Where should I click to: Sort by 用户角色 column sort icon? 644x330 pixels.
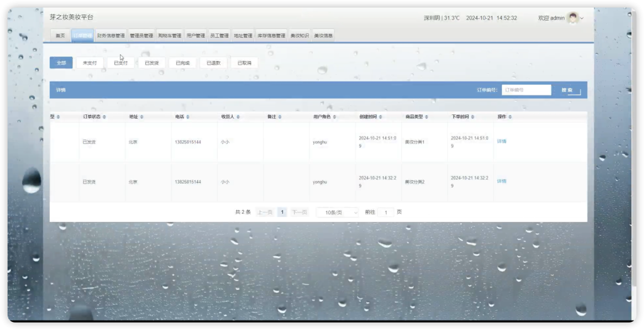pos(335,117)
